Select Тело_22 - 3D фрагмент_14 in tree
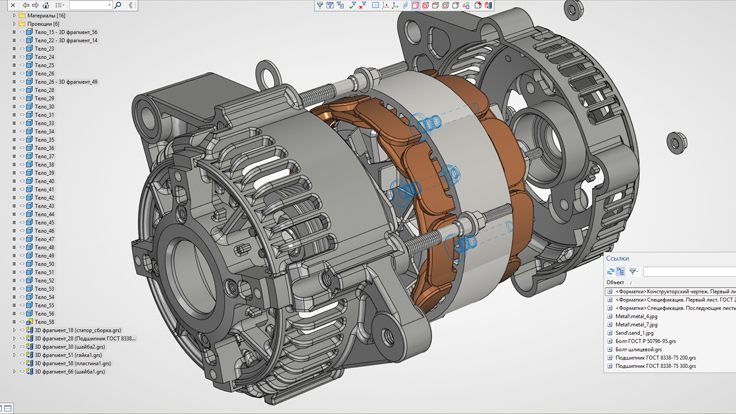The width and height of the screenshot is (736, 414). click(66, 40)
